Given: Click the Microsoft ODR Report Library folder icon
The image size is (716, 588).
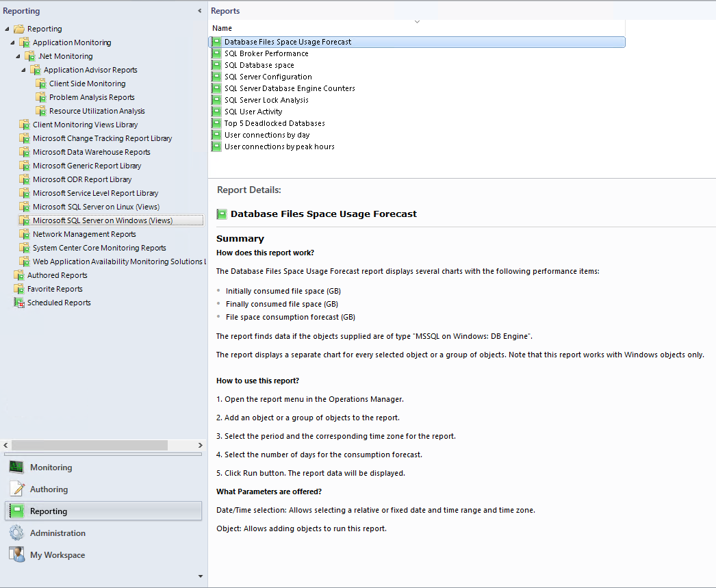Looking at the screenshot, I should [x=25, y=179].
